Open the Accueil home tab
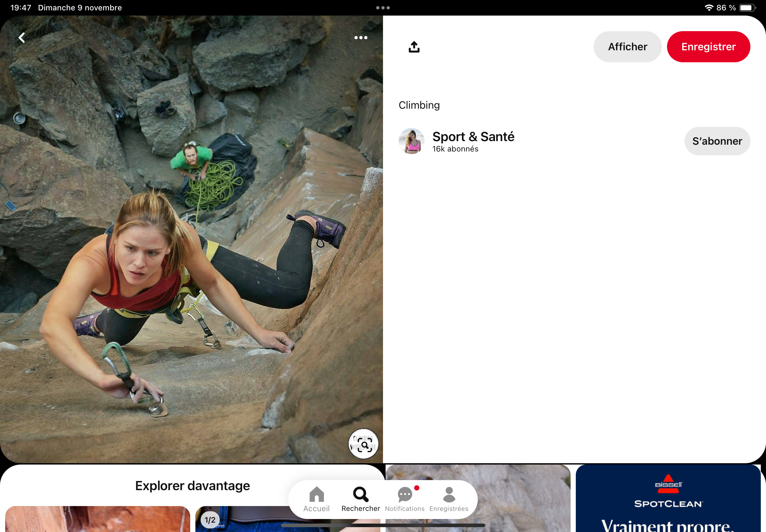766x532 pixels. 316,499
